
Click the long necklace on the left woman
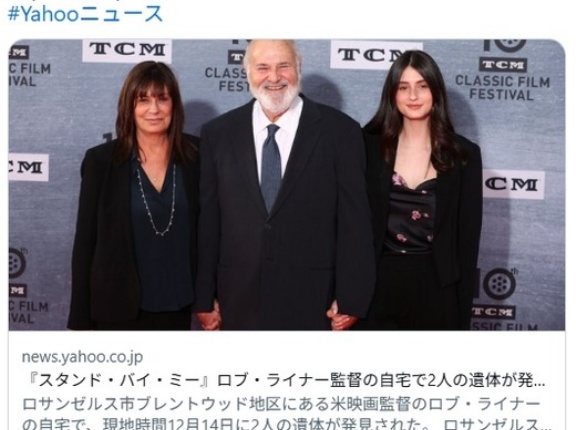[x=156, y=200]
